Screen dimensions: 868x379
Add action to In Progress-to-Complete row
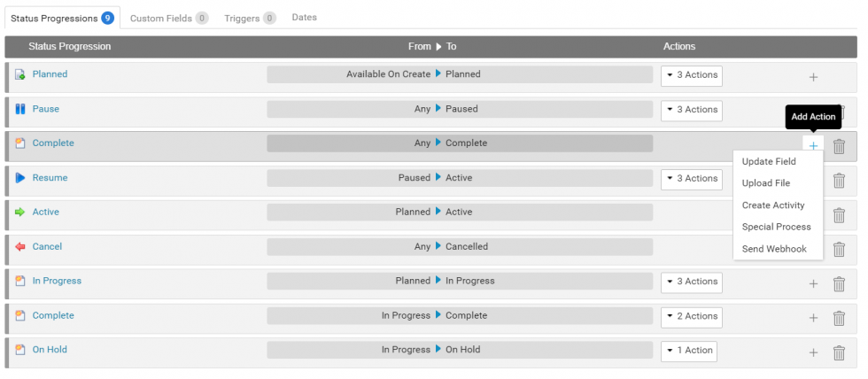tap(813, 319)
